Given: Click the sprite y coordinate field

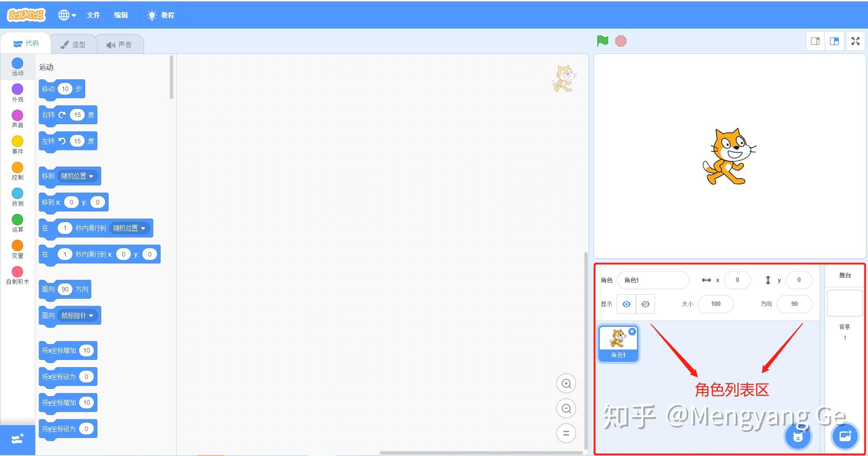Looking at the screenshot, I should coord(799,280).
